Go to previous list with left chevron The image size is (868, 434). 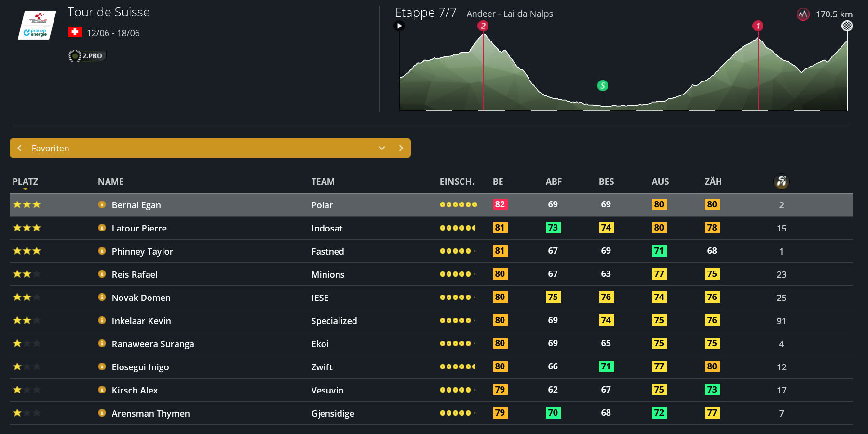(x=20, y=148)
